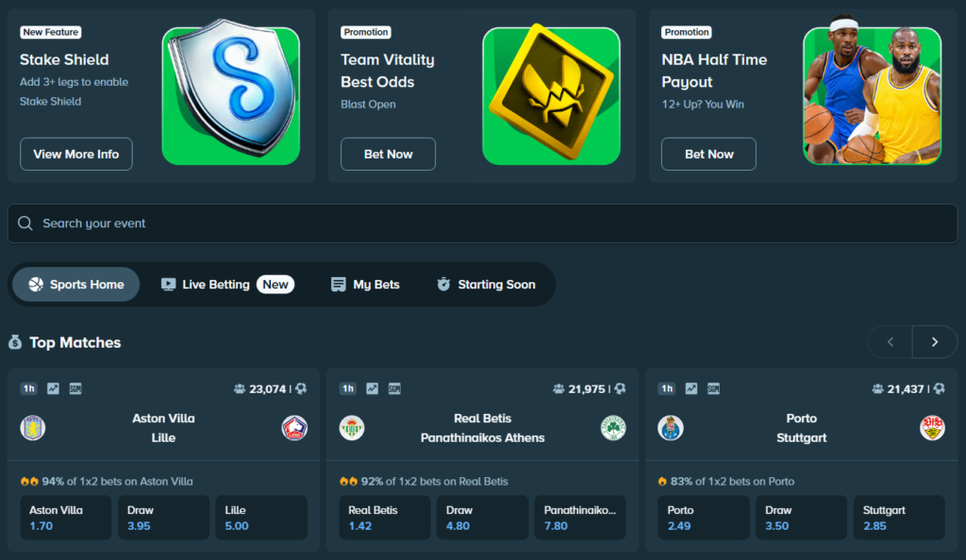Click the Lille club crest
Screen dimensions: 966x560
(294, 428)
